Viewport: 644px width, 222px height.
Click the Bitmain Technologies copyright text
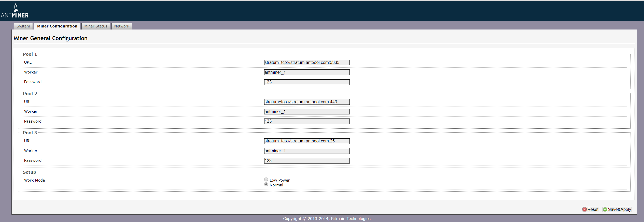(327, 219)
